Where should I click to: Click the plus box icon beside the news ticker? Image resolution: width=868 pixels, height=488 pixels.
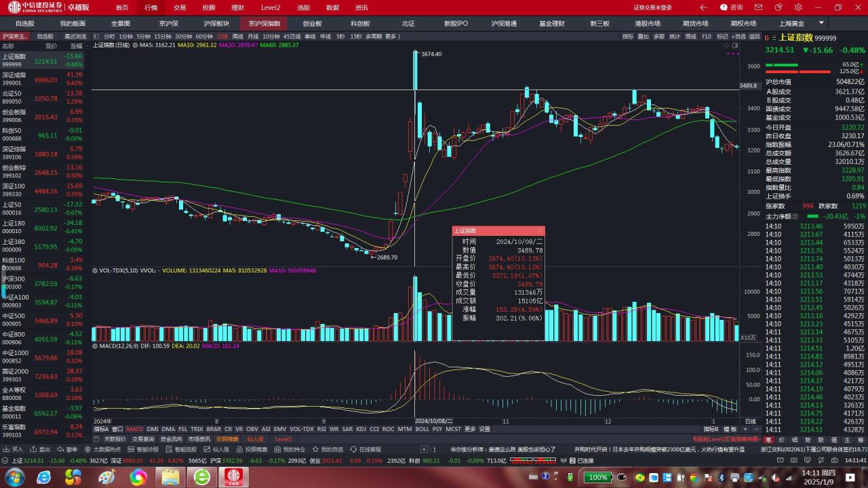pos(424,449)
